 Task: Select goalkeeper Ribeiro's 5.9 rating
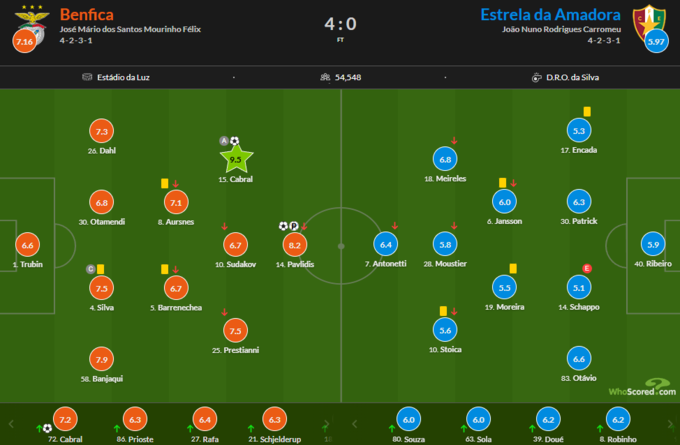click(653, 244)
